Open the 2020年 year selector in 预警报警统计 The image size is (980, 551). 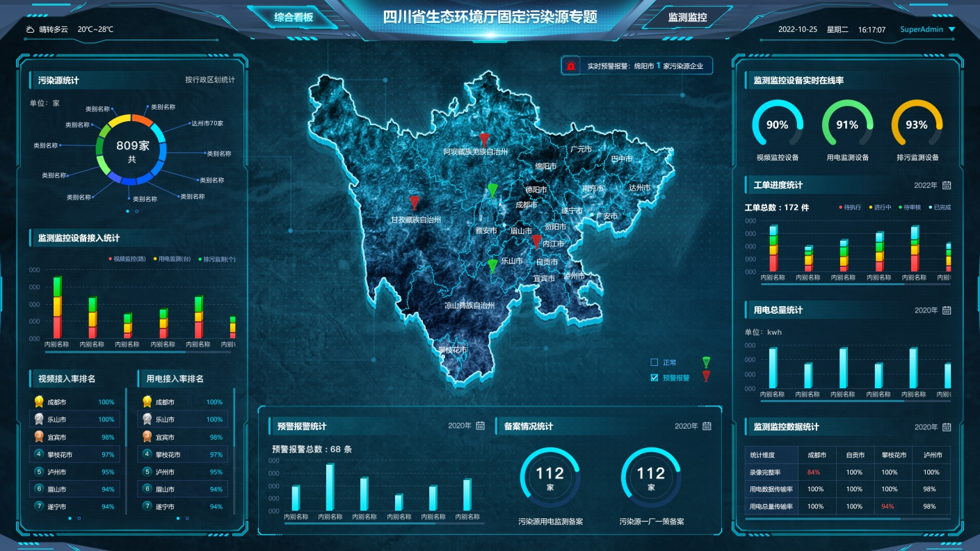(459, 426)
